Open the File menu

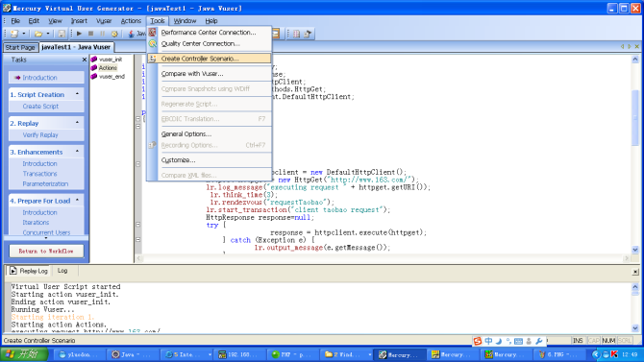(x=15, y=21)
